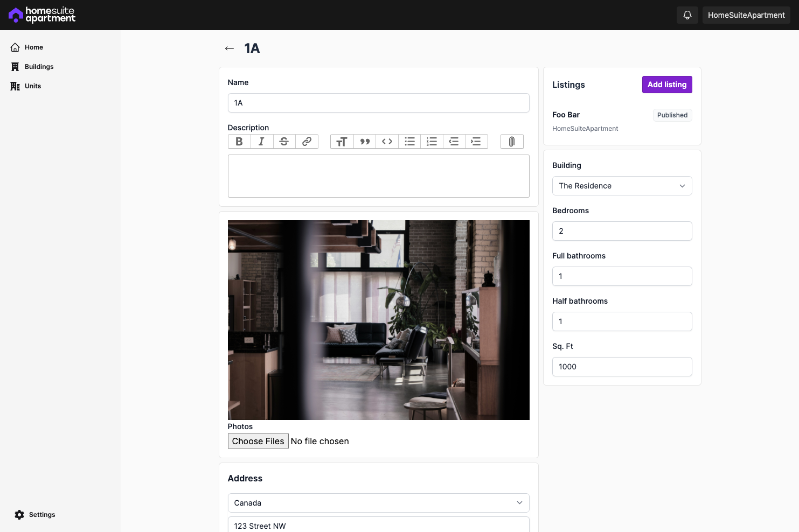Insert a link in the description
The width and height of the screenshot is (799, 532).
(x=307, y=142)
